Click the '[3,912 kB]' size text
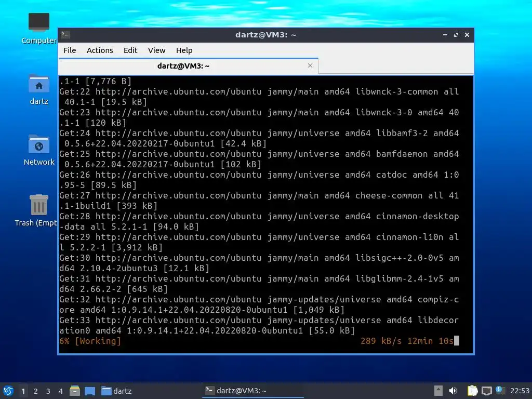The image size is (532, 399). (x=137, y=247)
